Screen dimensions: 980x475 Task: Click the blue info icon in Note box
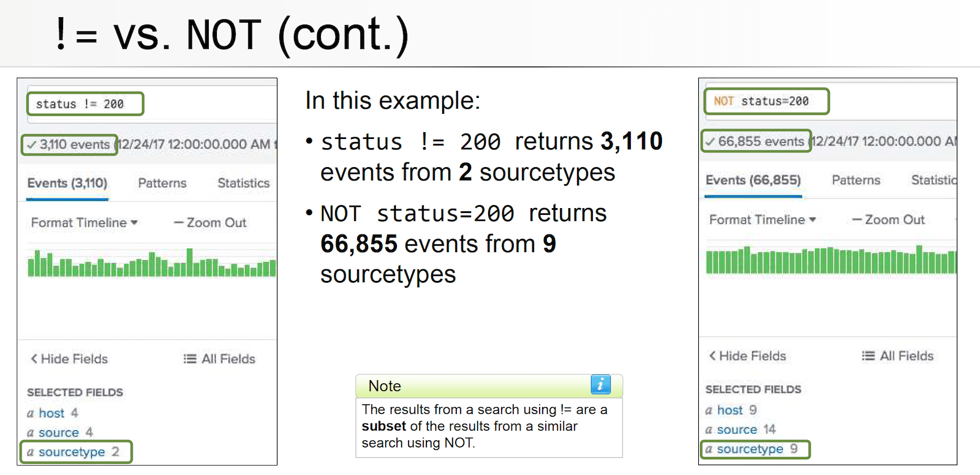tap(600, 384)
